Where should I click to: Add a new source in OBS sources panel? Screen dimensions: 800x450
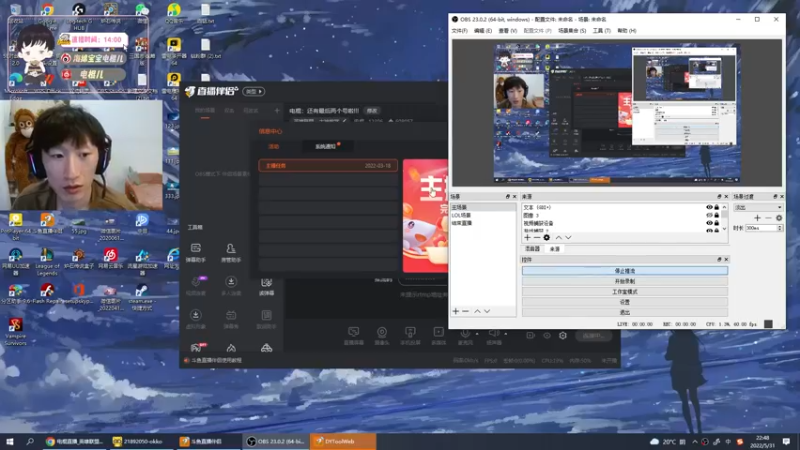tap(528, 237)
